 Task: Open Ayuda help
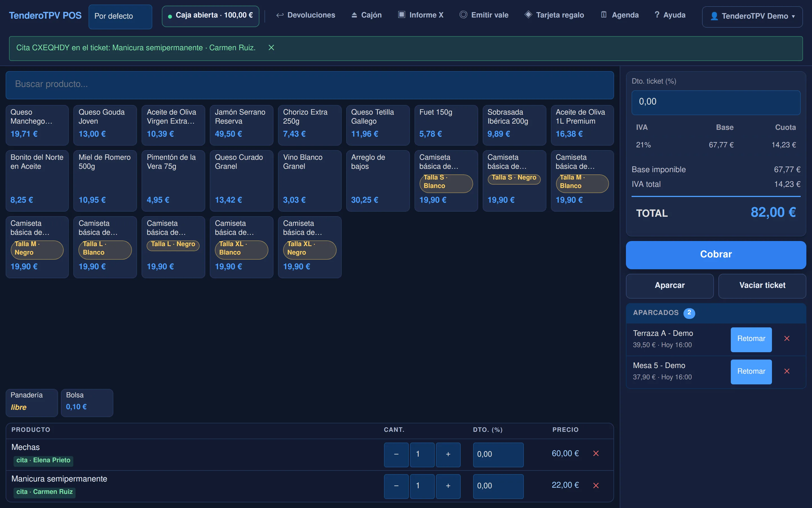coord(670,15)
